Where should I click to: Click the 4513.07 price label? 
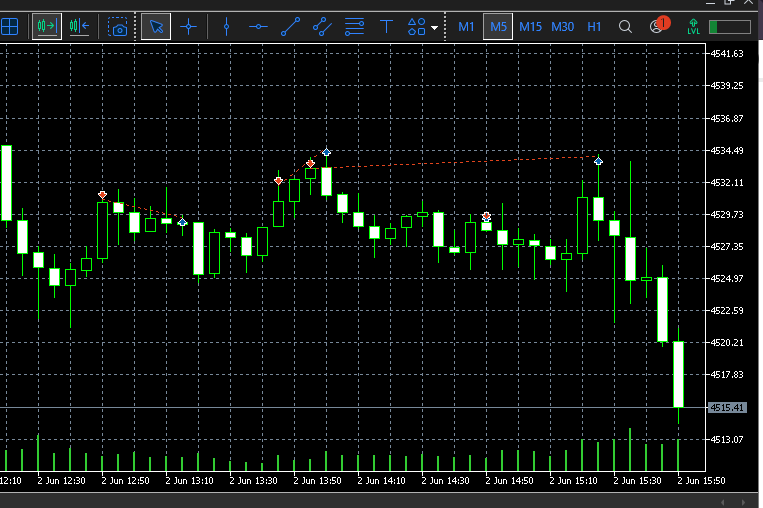(727, 439)
